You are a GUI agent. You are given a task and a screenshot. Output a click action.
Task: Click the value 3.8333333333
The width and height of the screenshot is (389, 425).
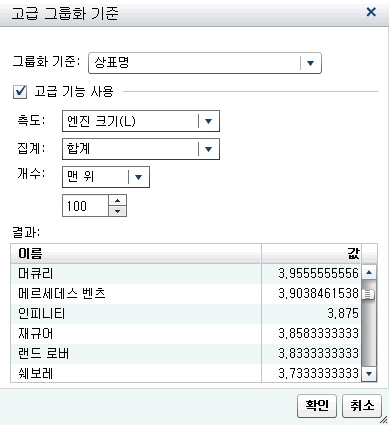pyautogui.click(x=318, y=354)
